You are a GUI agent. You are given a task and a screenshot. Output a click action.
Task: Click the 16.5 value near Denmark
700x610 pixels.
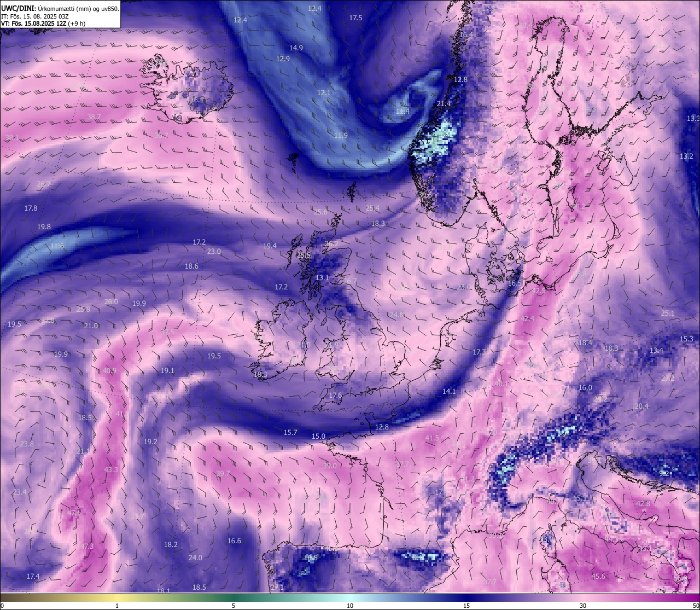pyautogui.click(x=515, y=283)
